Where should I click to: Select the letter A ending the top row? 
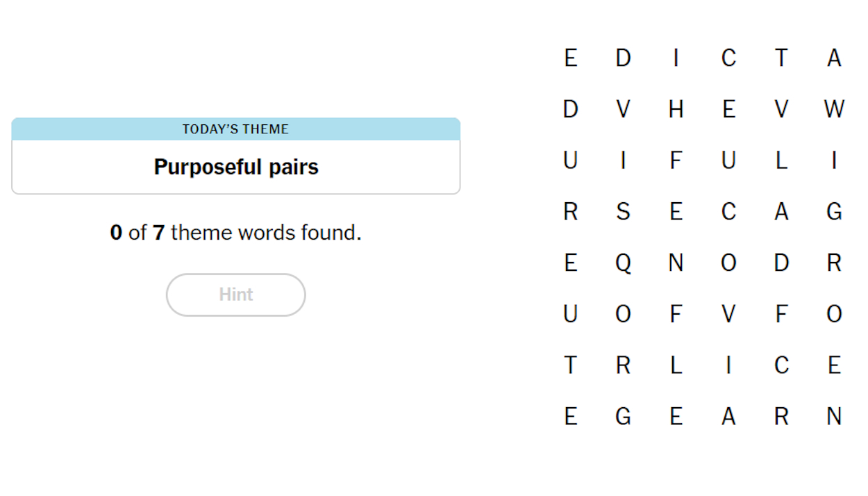click(x=834, y=58)
